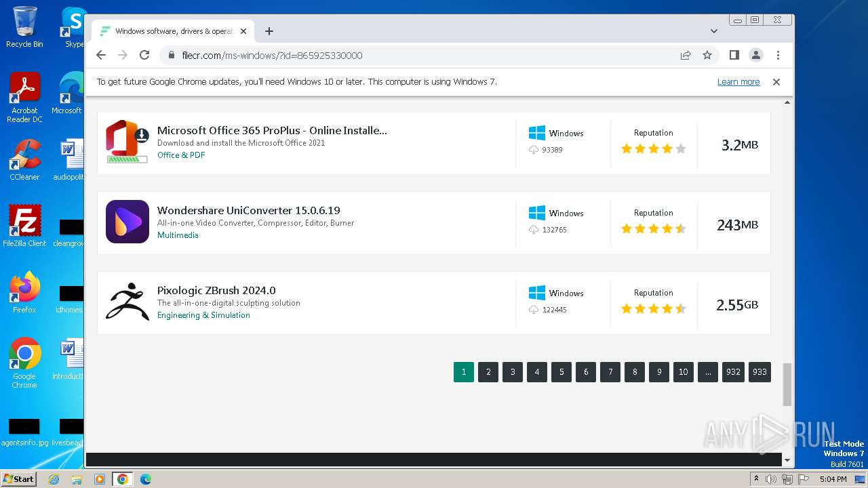The image size is (868, 488).
Task: Open Windows Media Player in taskbar
Action: 100,479
